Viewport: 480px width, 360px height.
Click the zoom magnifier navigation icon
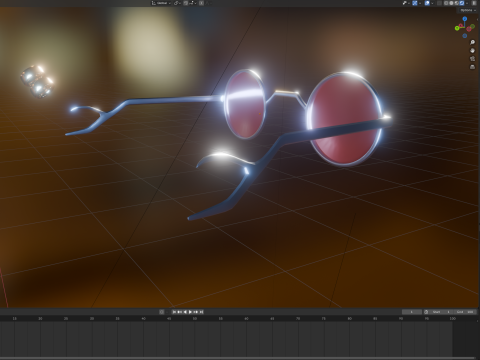tap(472, 42)
